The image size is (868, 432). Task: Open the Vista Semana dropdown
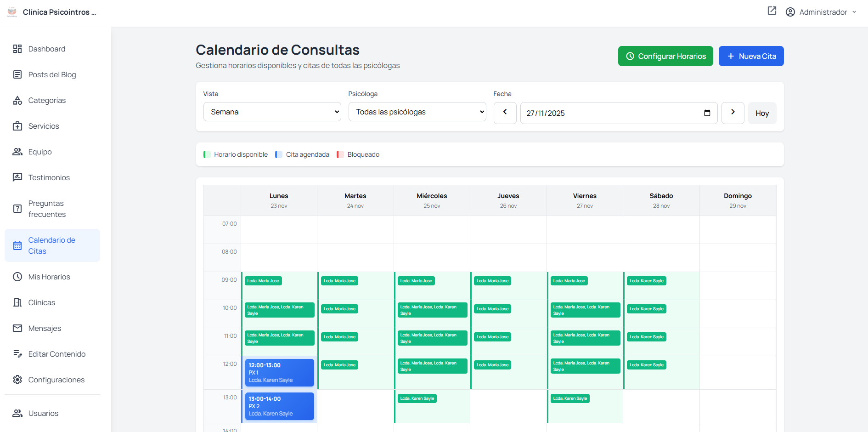[272, 112]
